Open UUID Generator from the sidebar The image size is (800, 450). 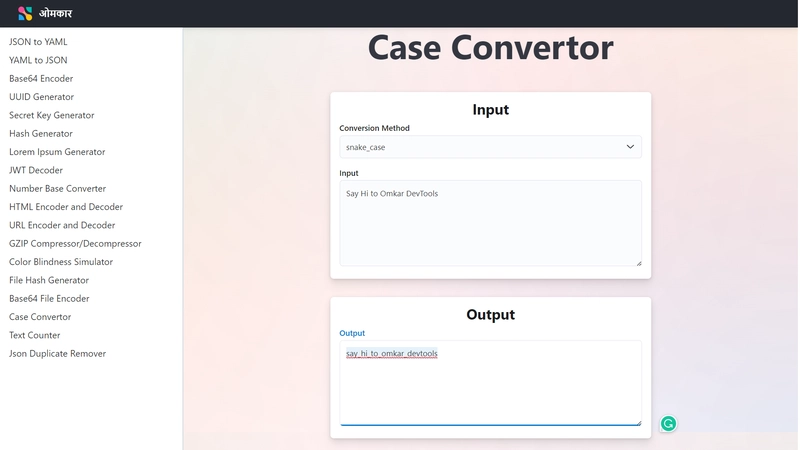(41, 97)
